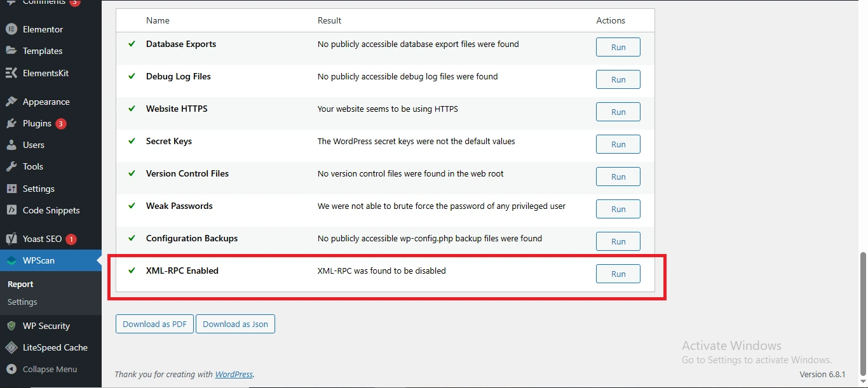Open the Plugins menu item
Screen dimensions: 868x388
51,123
